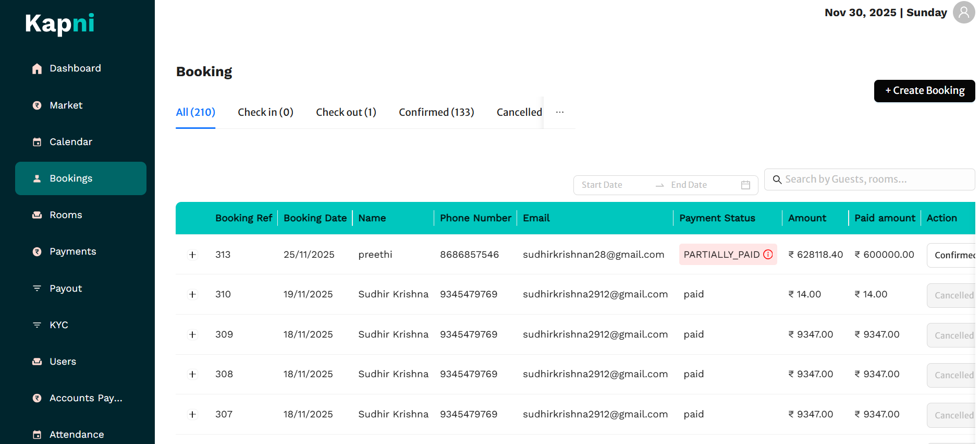Expand the row for booking 310
This screenshot has width=980, height=444.
pyautogui.click(x=193, y=294)
